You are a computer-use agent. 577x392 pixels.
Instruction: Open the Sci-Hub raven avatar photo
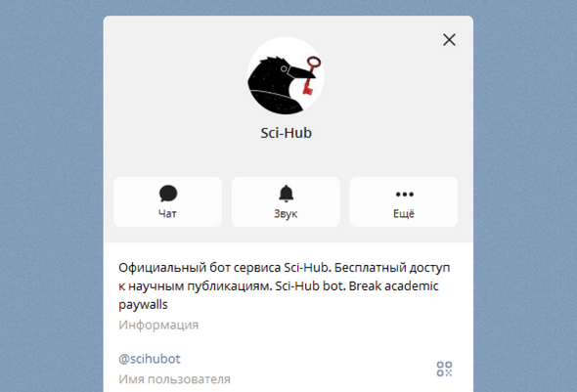[286, 75]
